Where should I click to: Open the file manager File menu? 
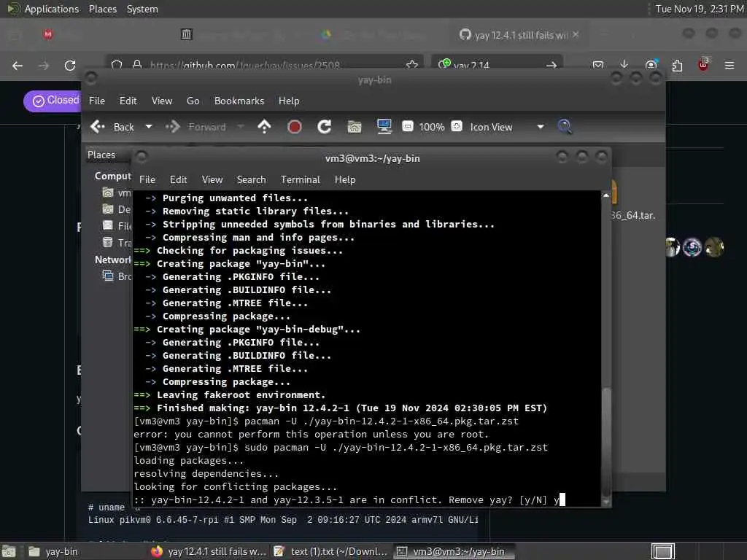click(97, 101)
